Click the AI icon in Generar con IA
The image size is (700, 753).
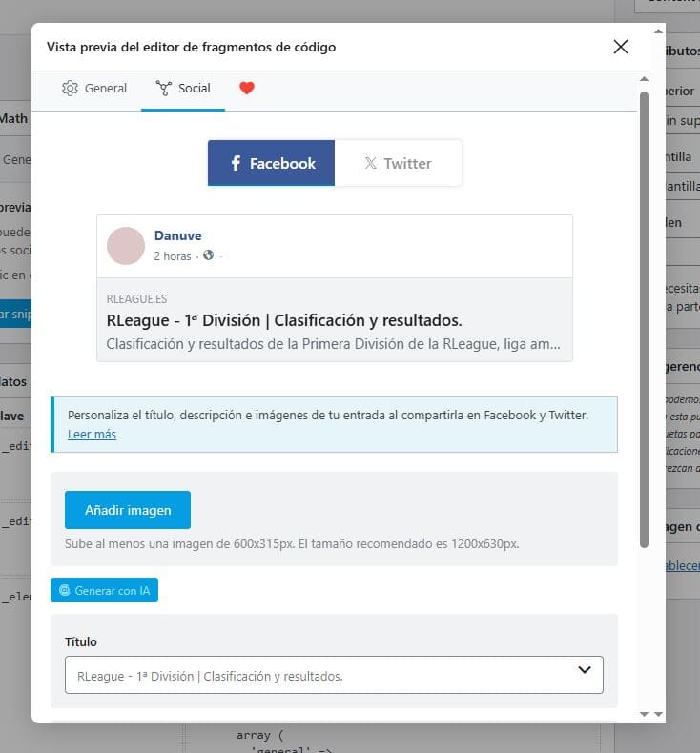(x=65, y=590)
